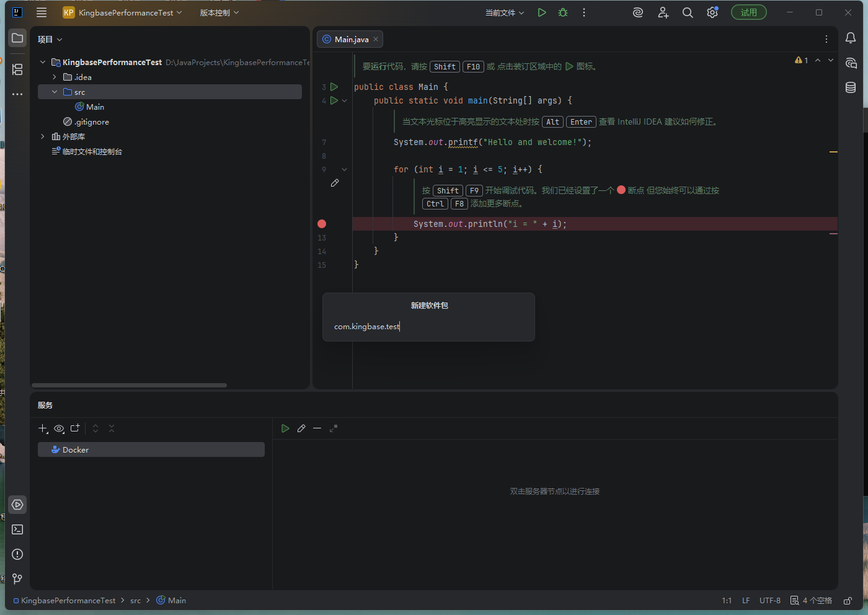The height and width of the screenshot is (615, 868).
Task: Open the Database tool window
Action: point(851,87)
